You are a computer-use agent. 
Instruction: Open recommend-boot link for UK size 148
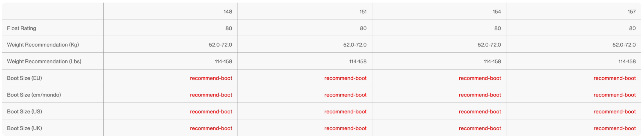211,128
